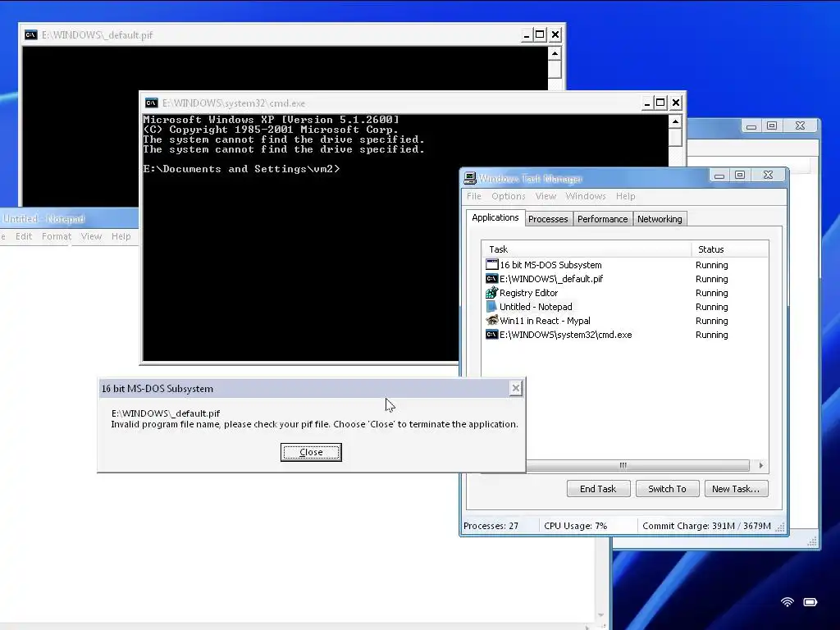Image resolution: width=840 pixels, height=630 pixels.
Task: Dismiss the 16 bit MS-DOS Subsystem dialog with X
Action: (x=515, y=388)
